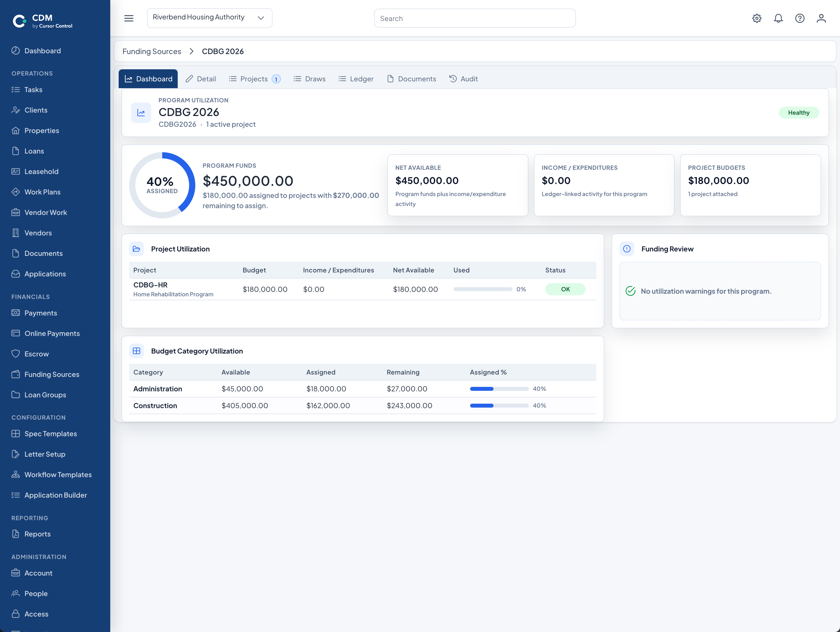Click the 40% assigned donut chart
Image resolution: width=840 pixels, height=632 pixels.
(162, 185)
